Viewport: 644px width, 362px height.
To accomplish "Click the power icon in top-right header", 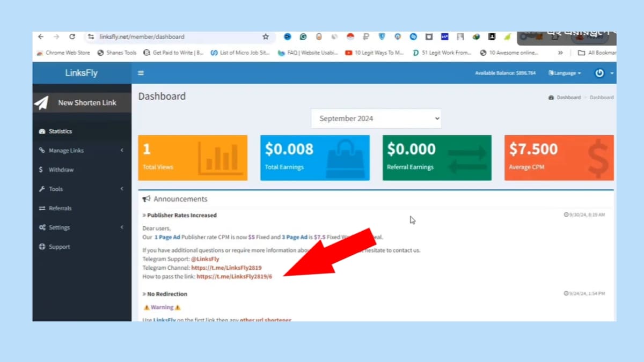I will (x=599, y=73).
